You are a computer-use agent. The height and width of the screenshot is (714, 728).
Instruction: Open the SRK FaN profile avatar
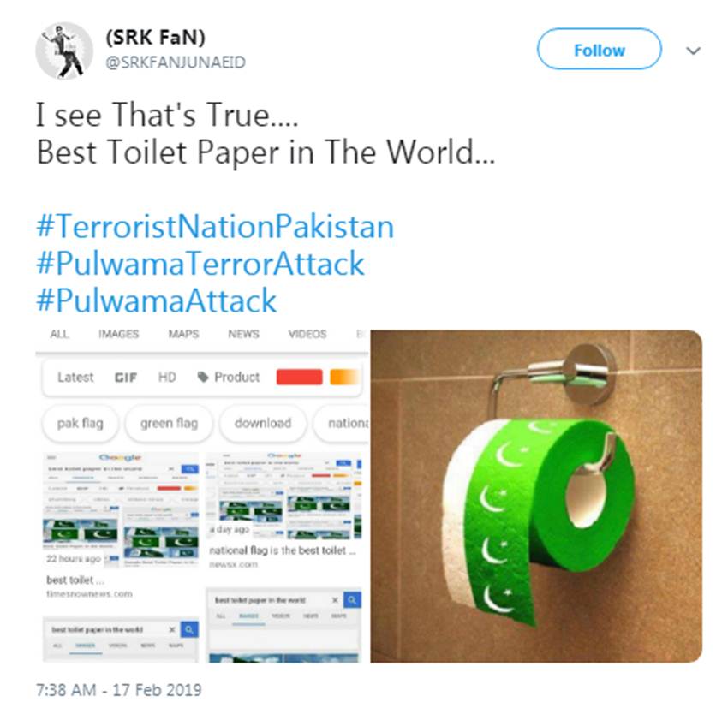point(64,51)
